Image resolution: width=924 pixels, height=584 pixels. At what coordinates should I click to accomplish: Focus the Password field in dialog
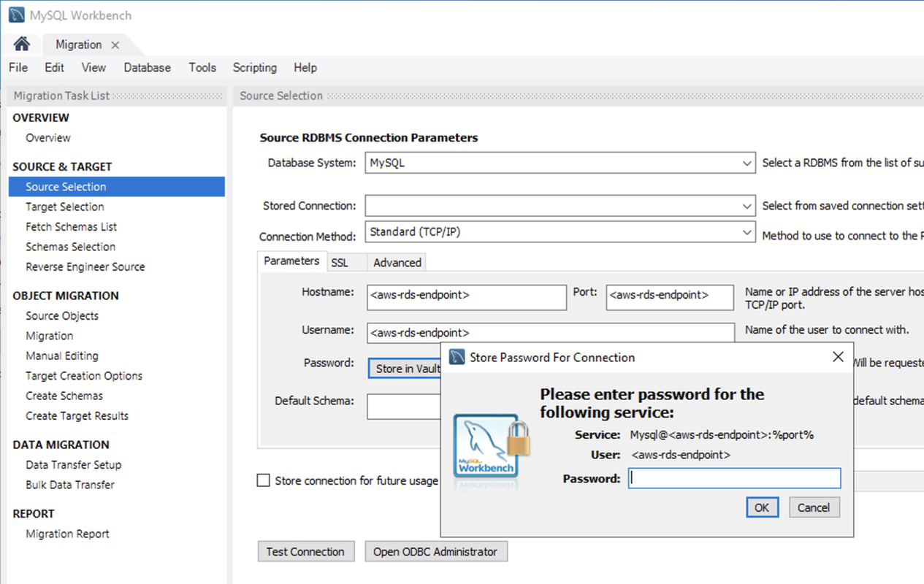point(735,478)
